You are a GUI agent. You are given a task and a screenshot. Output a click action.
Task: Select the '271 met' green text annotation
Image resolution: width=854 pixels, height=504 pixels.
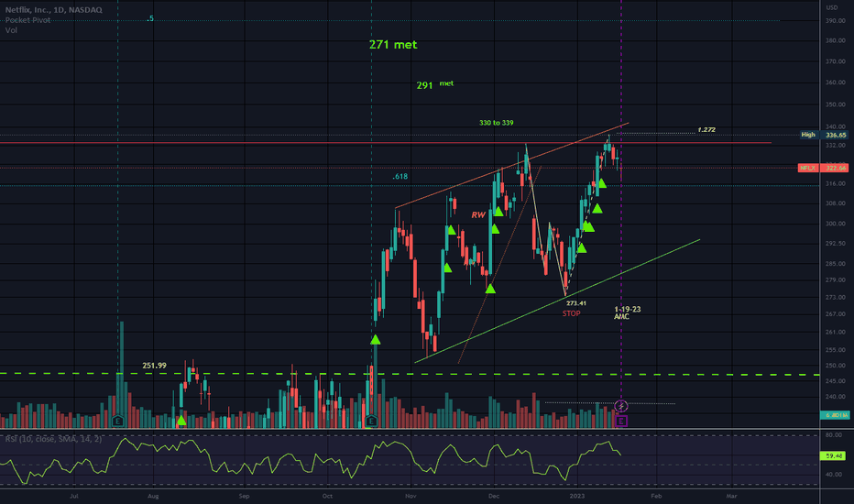point(393,44)
